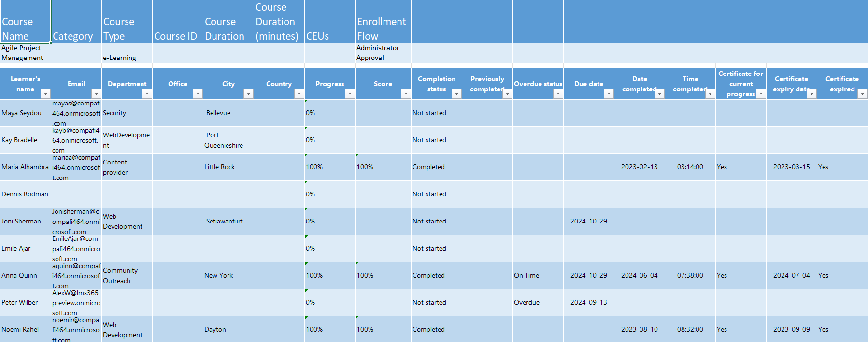Open the Certificate expired filter dropdown
The image size is (868, 342).
tap(862, 94)
